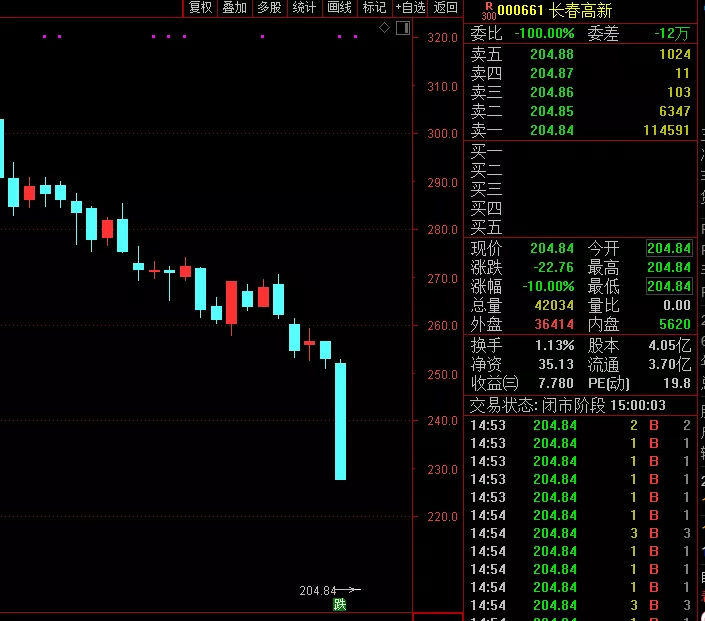
Task: Click the diamond icon above the chart
Action: (385, 28)
